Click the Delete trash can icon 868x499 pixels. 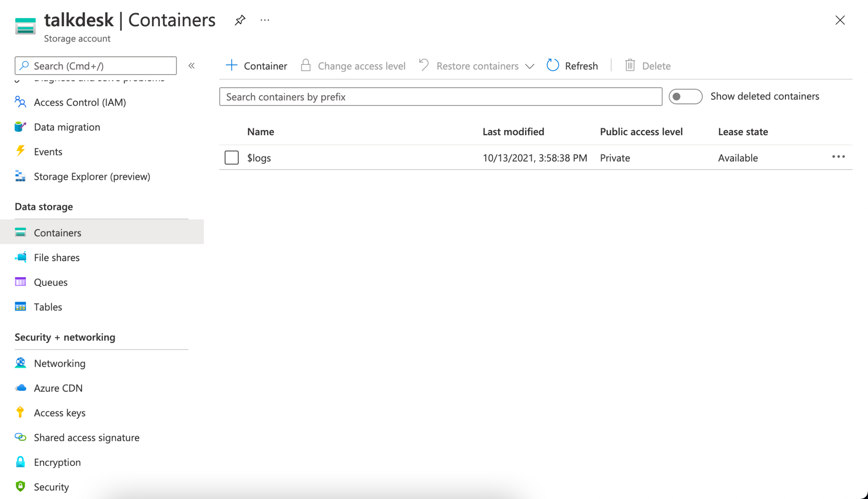pos(630,65)
